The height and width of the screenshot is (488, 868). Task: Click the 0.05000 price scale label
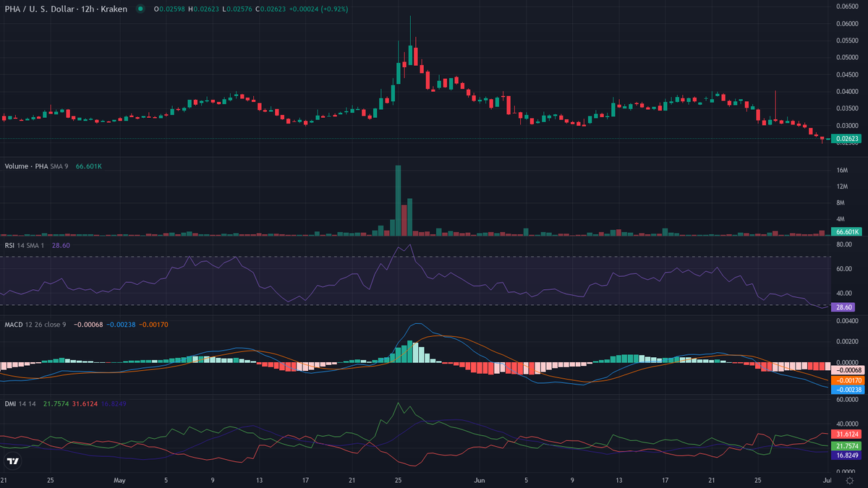point(847,57)
